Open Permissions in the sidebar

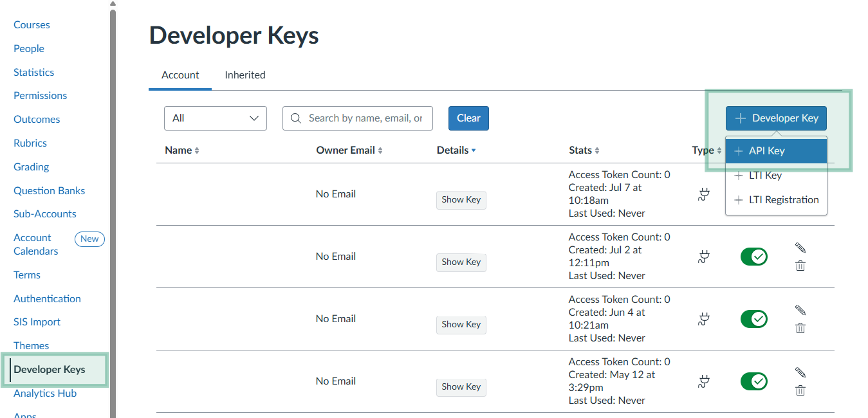click(40, 96)
